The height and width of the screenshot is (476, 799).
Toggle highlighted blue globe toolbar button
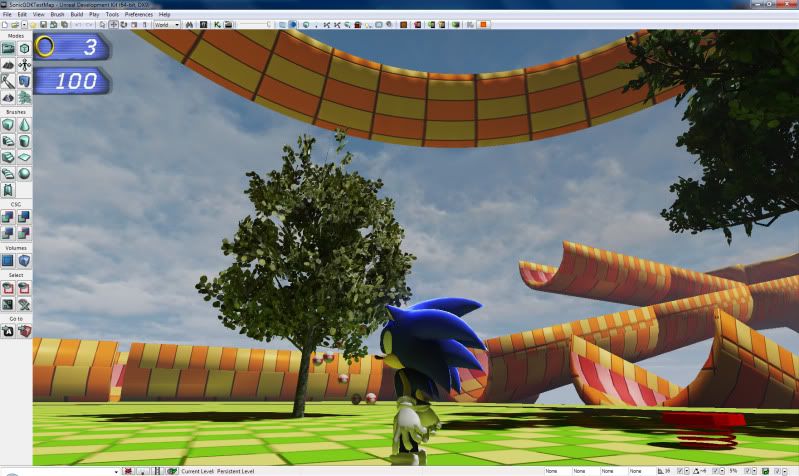[x=293, y=24]
